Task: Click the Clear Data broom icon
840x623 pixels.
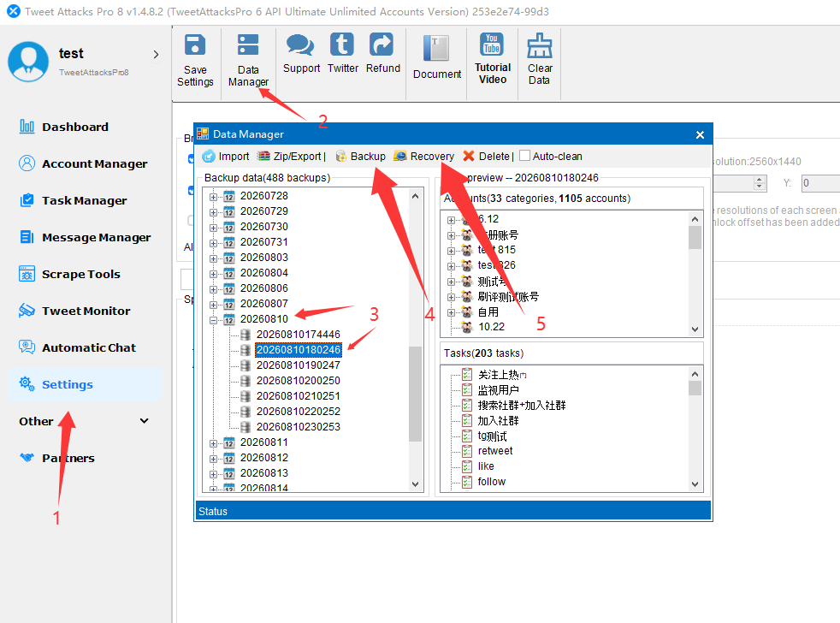Action: pyautogui.click(x=540, y=45)
